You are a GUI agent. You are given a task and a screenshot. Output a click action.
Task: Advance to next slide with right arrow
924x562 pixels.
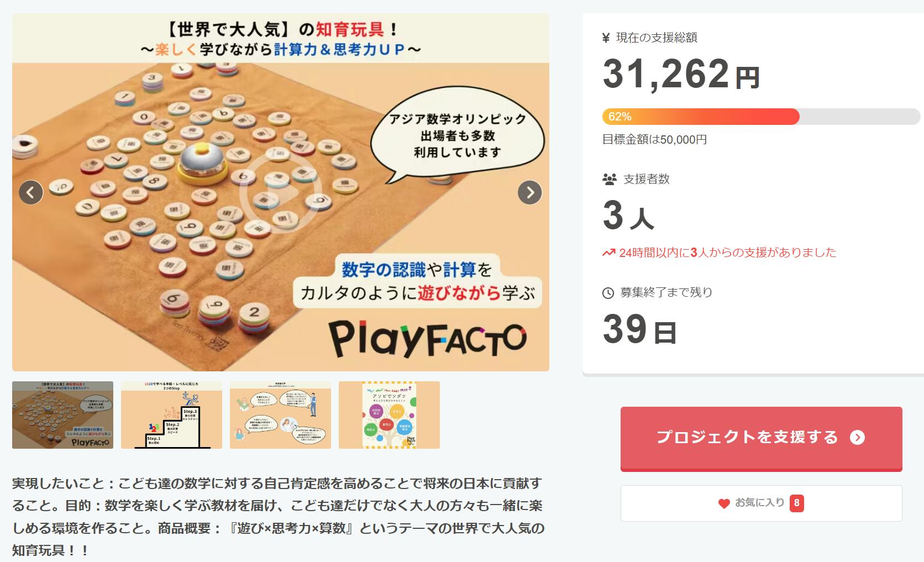(x=529, y=192)
